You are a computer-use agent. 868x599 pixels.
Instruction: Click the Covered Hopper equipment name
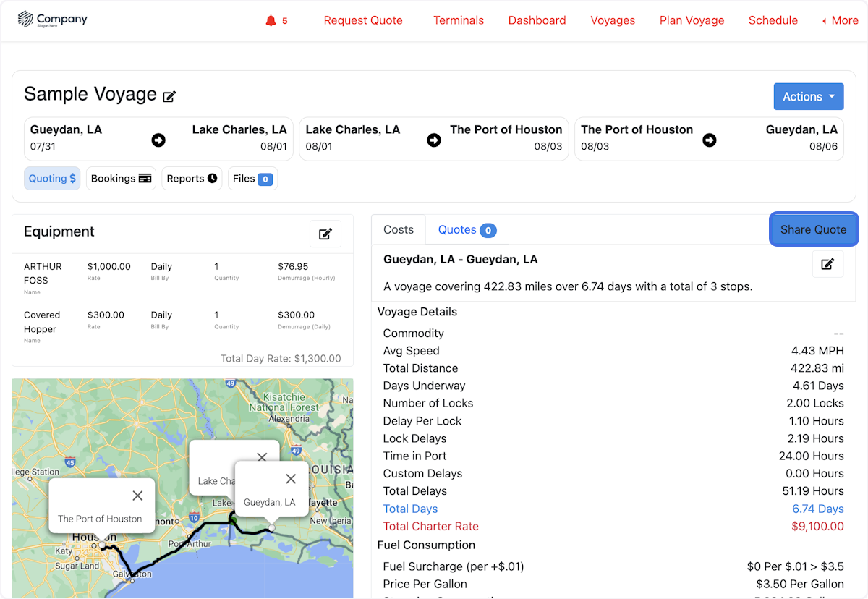[42, 322]
